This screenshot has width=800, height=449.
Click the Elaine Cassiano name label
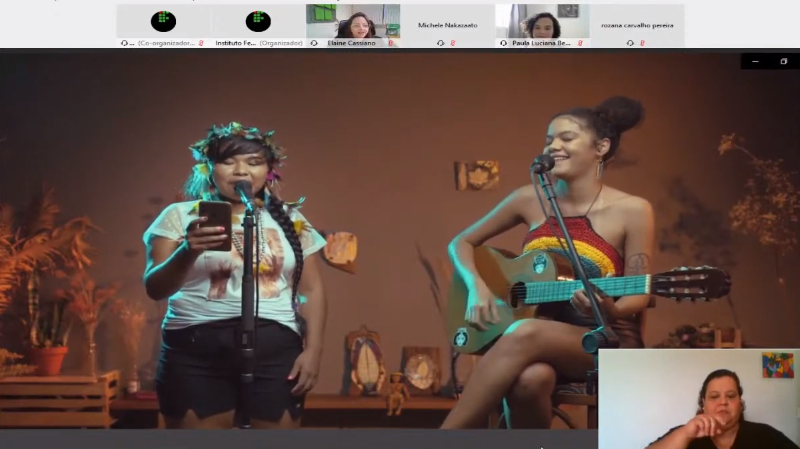352,43
